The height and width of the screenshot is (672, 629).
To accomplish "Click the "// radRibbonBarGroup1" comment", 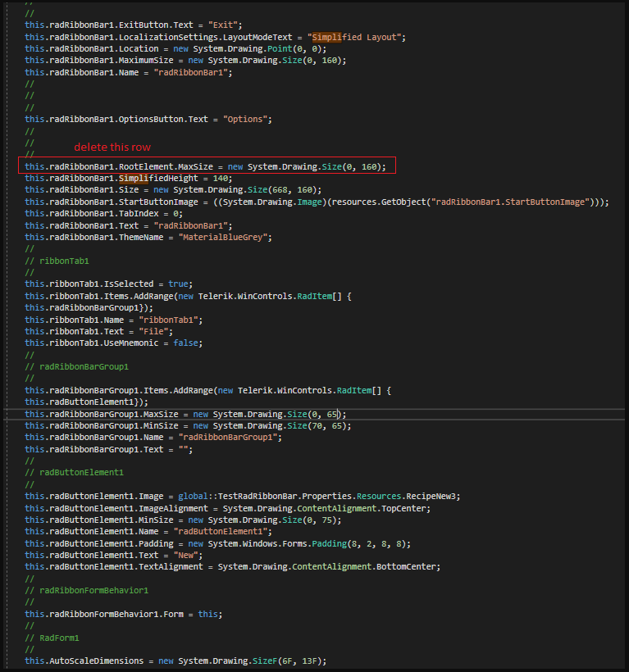I will pos(77,366).
